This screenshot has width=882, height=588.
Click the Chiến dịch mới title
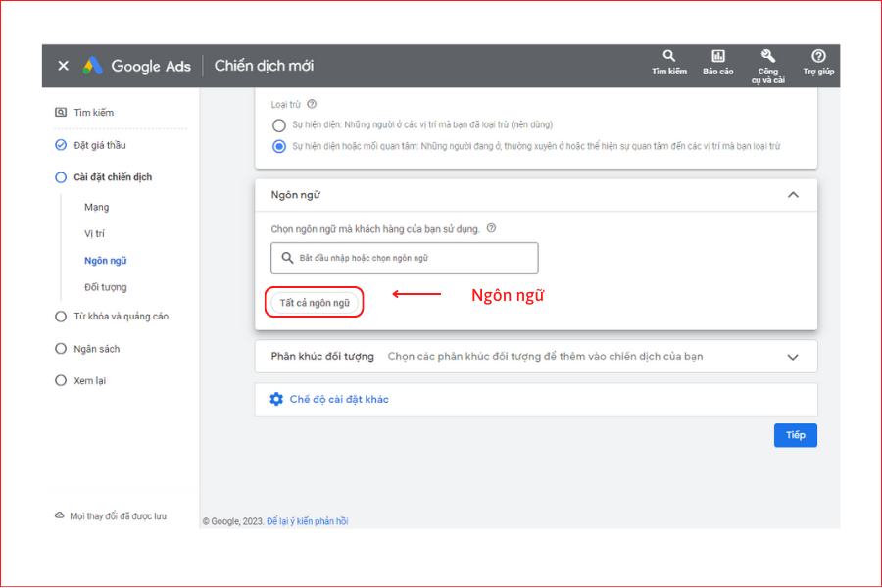[x=264, y=66]
